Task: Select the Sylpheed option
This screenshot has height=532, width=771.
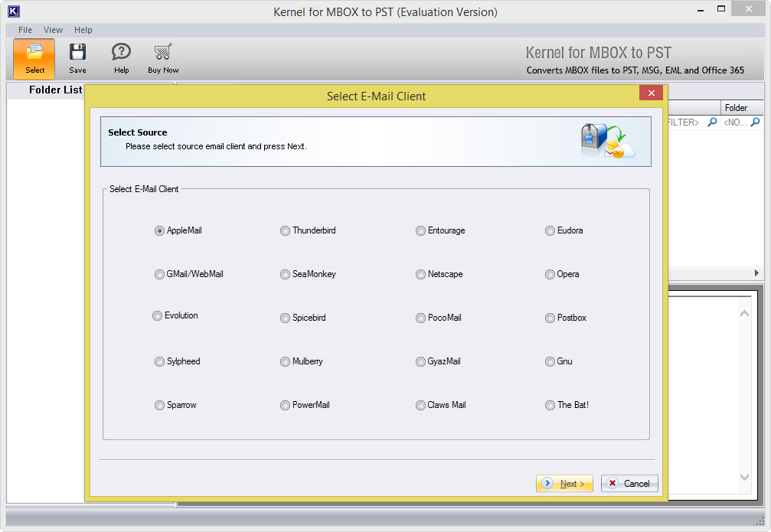Action: pos(159,362)
